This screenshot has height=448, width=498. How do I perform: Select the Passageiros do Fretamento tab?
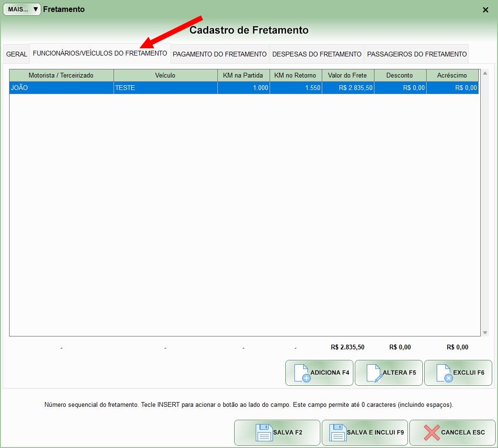click(x=417, y=54)
